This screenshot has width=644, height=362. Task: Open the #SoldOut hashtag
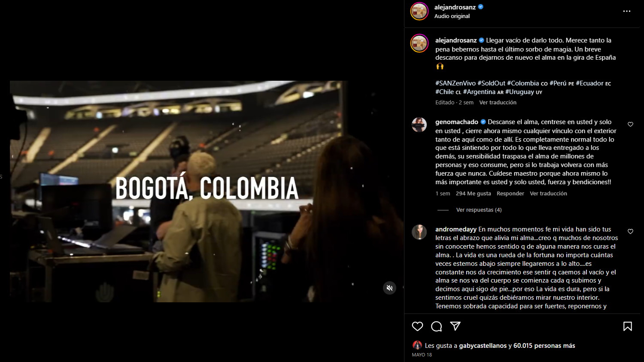[x=492, y=83]
